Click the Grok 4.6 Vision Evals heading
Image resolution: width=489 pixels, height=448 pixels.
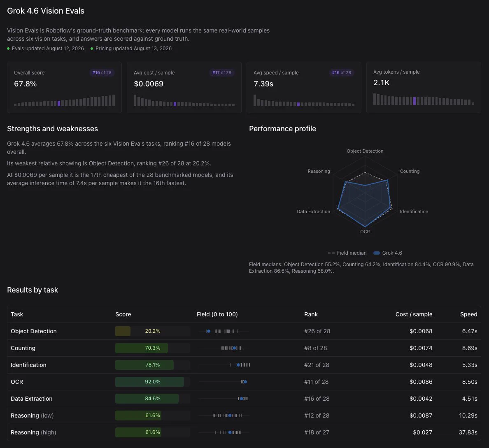click(46, 11)
